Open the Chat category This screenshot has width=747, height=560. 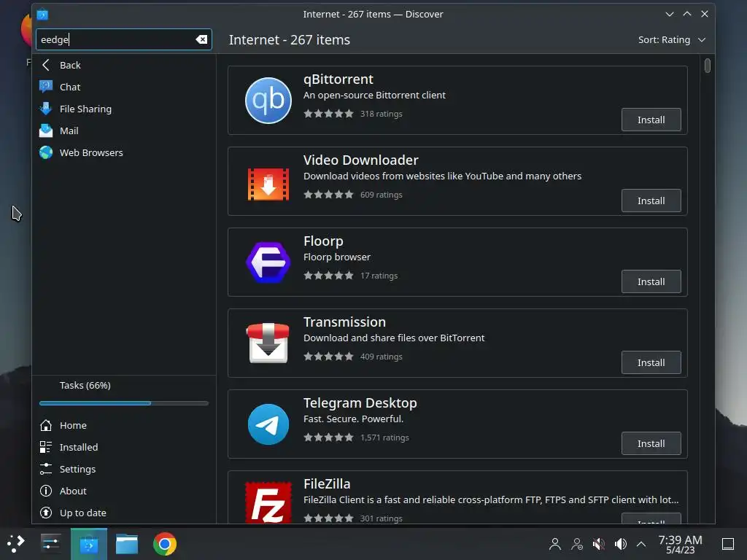pyautogui.click(x=124, y=87)
